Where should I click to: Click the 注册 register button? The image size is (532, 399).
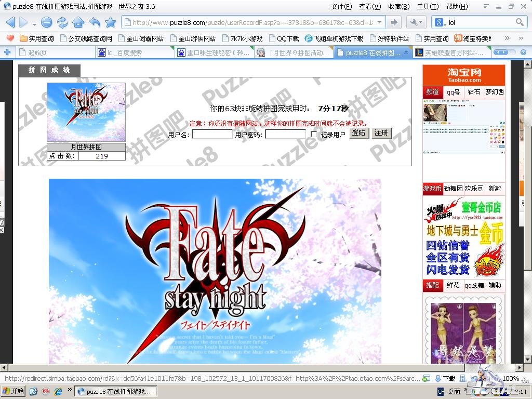pyautogui.click(x=381, y=134)
